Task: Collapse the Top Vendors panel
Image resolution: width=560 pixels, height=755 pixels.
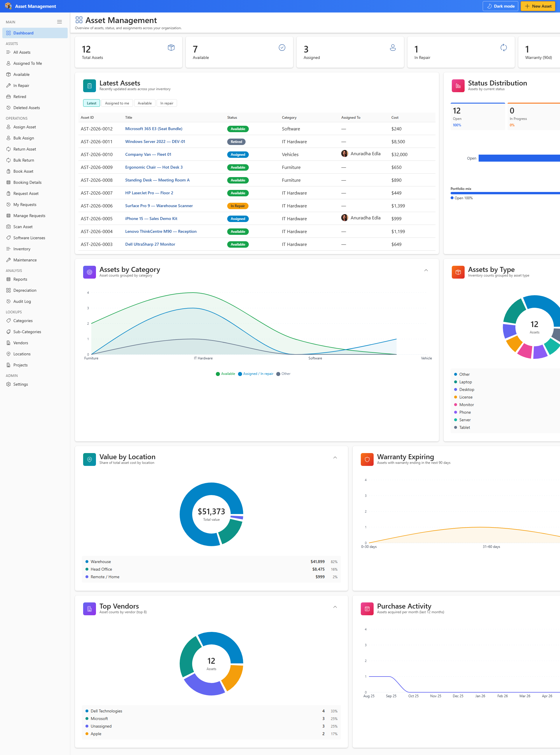Action: 335,607
